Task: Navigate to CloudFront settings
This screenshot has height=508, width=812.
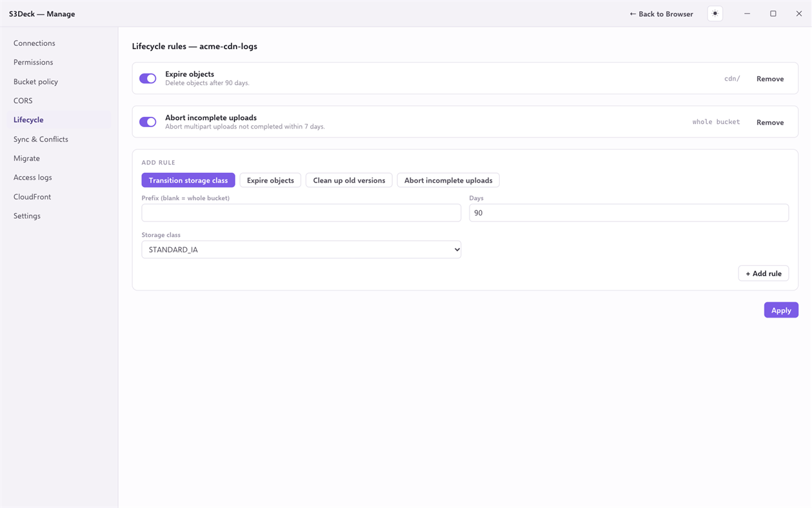Action: 59,196
